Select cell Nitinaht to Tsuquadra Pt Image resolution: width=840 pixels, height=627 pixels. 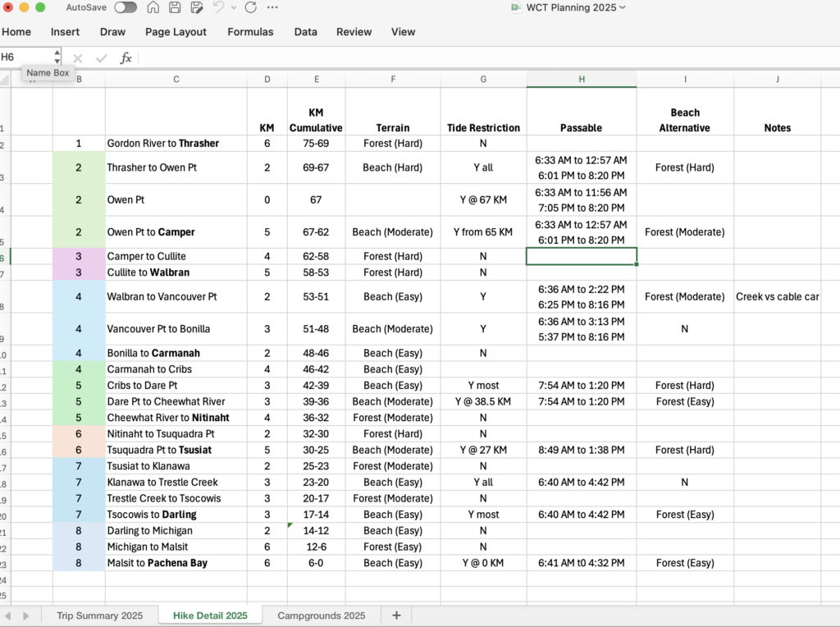click(176, 433)
